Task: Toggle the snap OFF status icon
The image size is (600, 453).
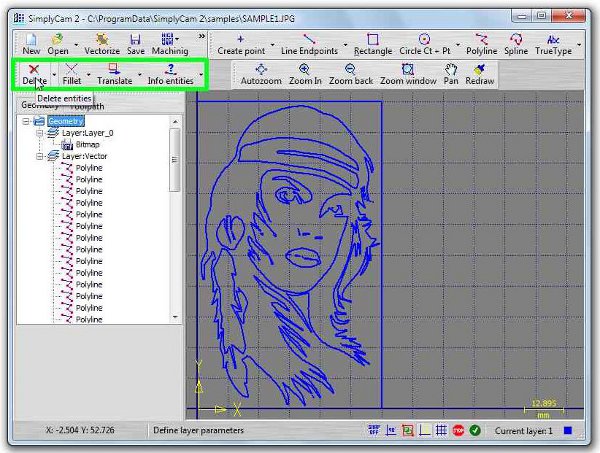Action: coord(374,430)
